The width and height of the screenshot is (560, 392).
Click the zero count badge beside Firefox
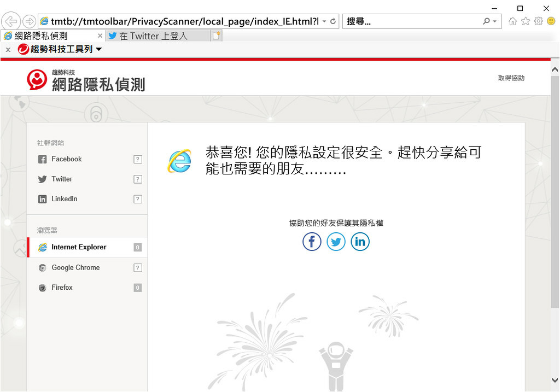[138, 288]
